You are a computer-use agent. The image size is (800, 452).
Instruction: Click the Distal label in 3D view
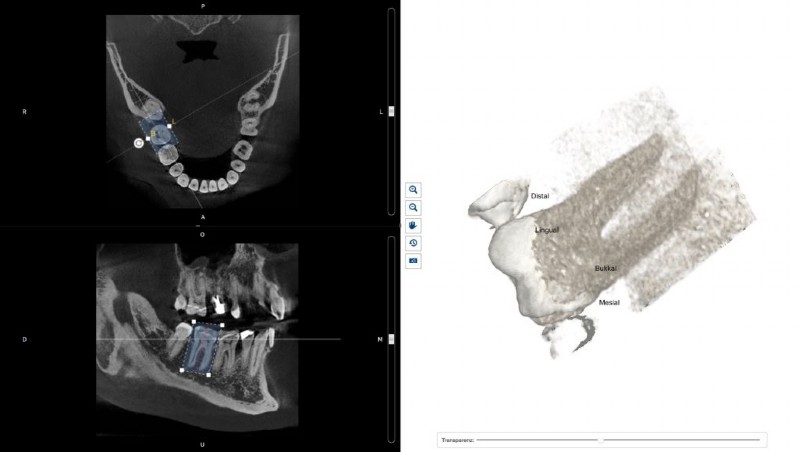click(540, 196)
